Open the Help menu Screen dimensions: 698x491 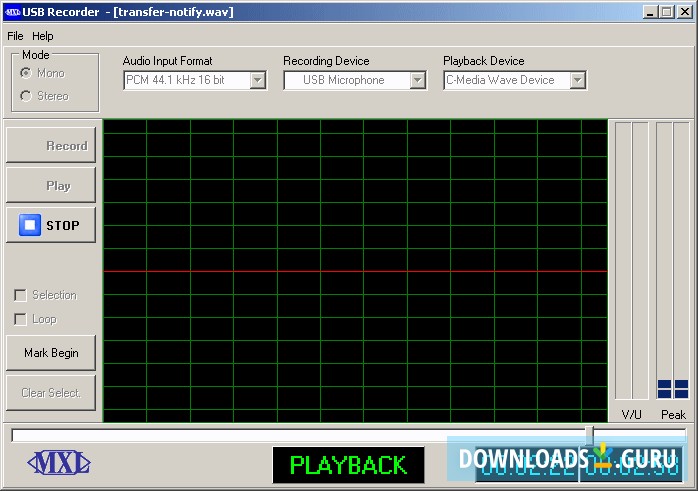(x=43, y=36)
